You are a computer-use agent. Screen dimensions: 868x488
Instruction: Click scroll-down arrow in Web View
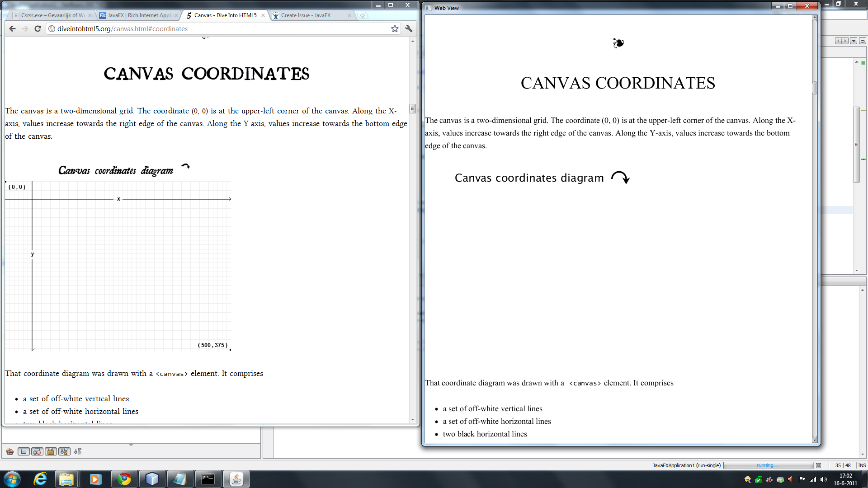click(815, 440)
